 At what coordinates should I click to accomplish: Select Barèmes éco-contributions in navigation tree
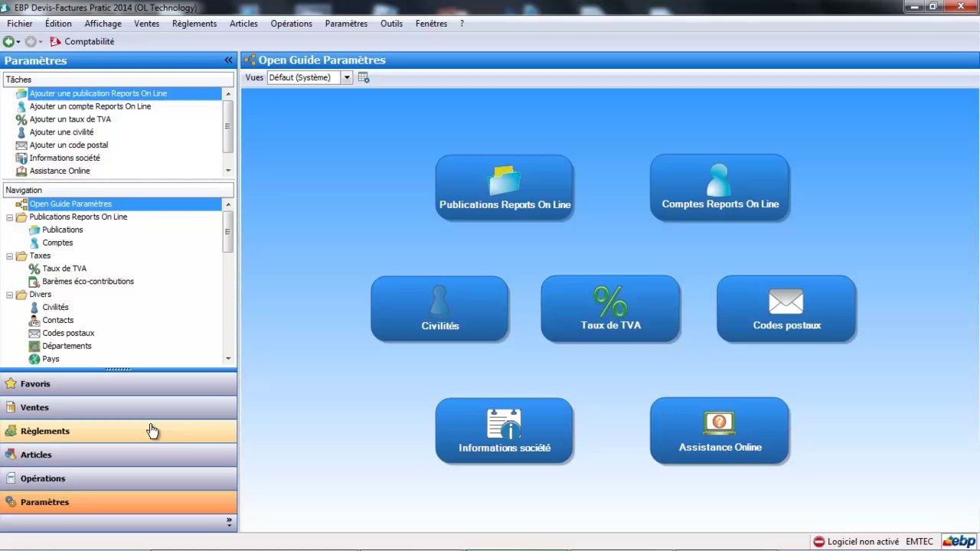coord(87,282)
